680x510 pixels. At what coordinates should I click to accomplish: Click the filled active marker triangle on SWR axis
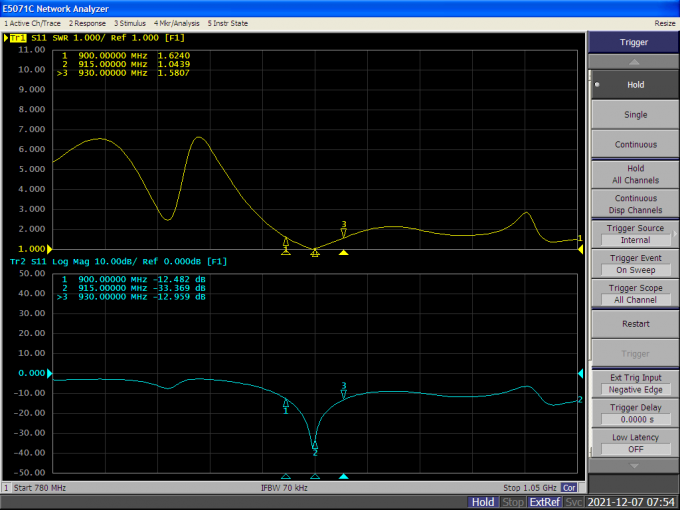tap(344, 253)
